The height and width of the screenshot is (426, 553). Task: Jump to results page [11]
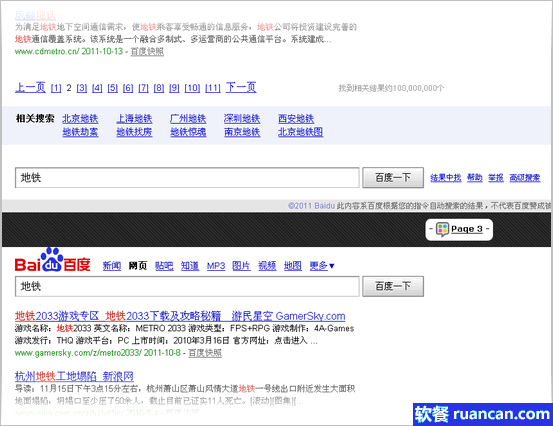pos(213,88)
